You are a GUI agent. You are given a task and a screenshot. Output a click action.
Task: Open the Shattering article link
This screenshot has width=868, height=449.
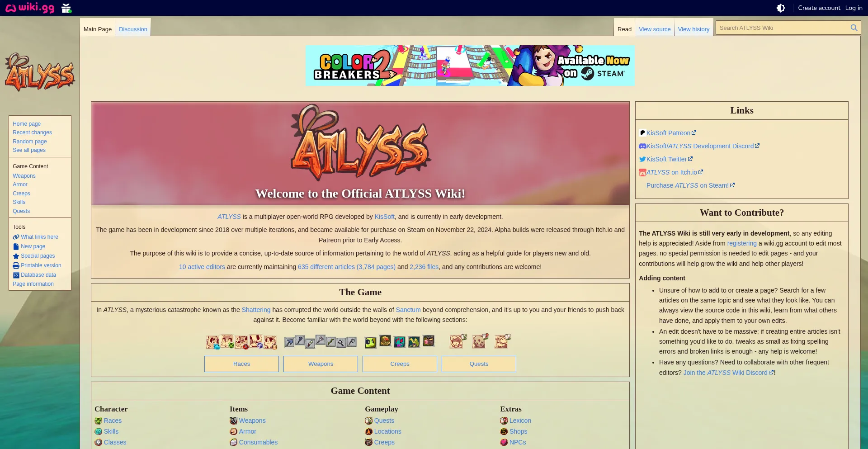256,310
